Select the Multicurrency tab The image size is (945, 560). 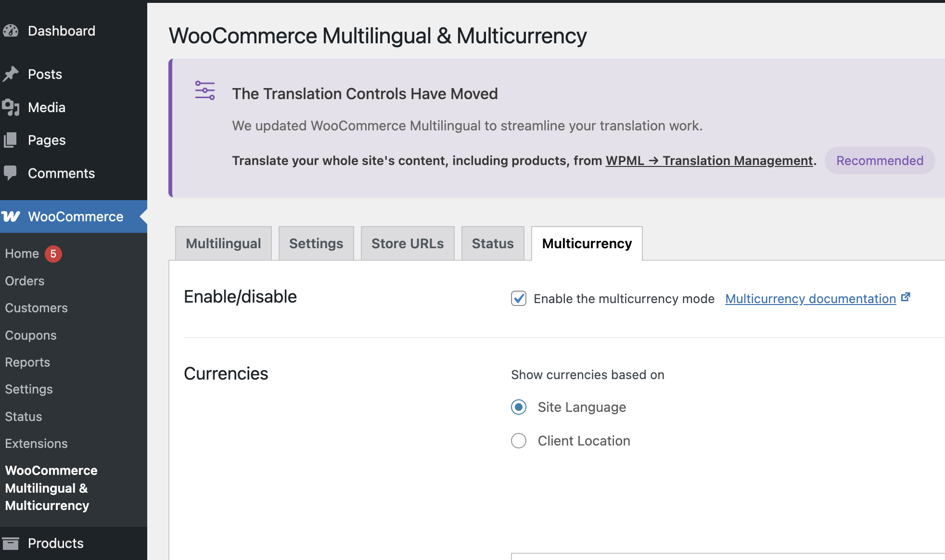tap(587, 243)
